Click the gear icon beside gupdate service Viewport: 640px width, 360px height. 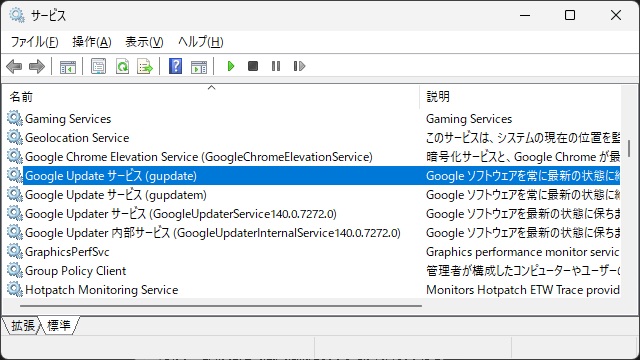pos(15,176)
